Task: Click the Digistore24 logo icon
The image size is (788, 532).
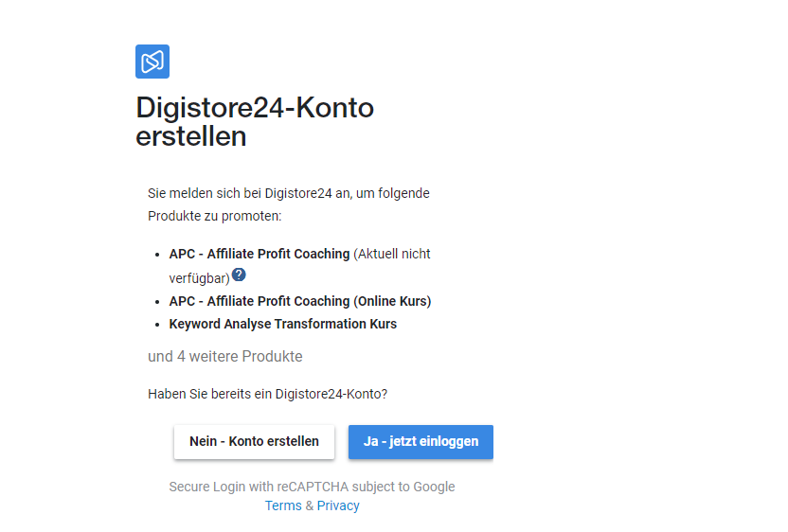Action: pos(152,62)
